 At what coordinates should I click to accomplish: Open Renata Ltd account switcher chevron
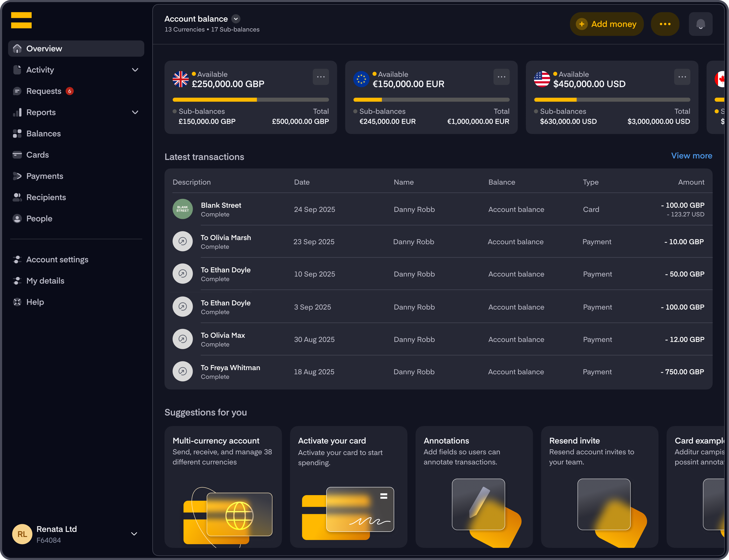coord(134,534)
